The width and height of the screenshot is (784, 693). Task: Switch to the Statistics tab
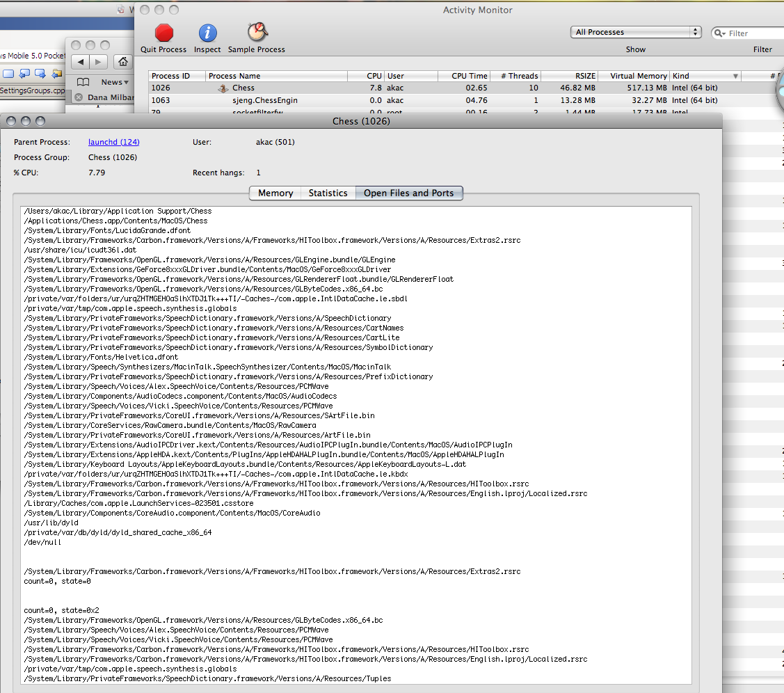(x=328, y=193)
